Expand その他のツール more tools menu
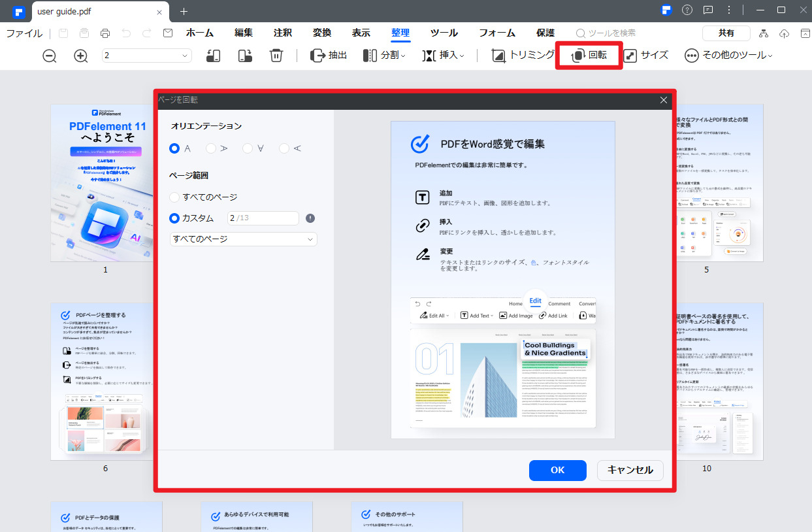This screenshot has height=532, width=812. tap(728, 56)
